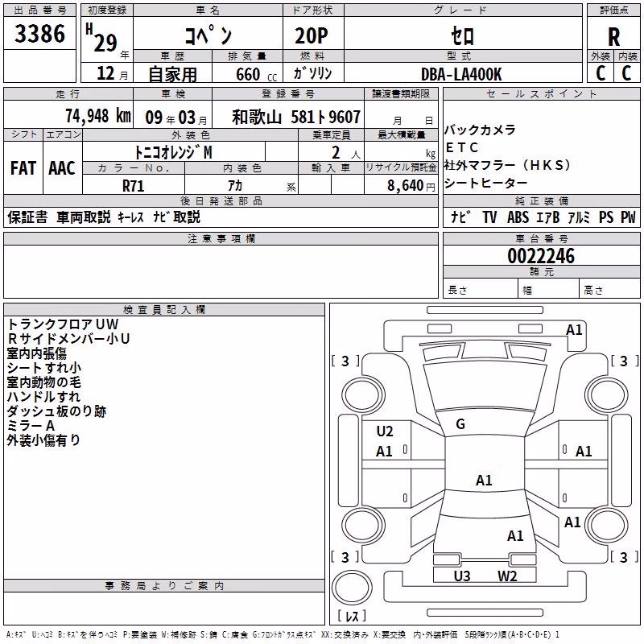Select inspector note ミラーA

coord(31,426)
